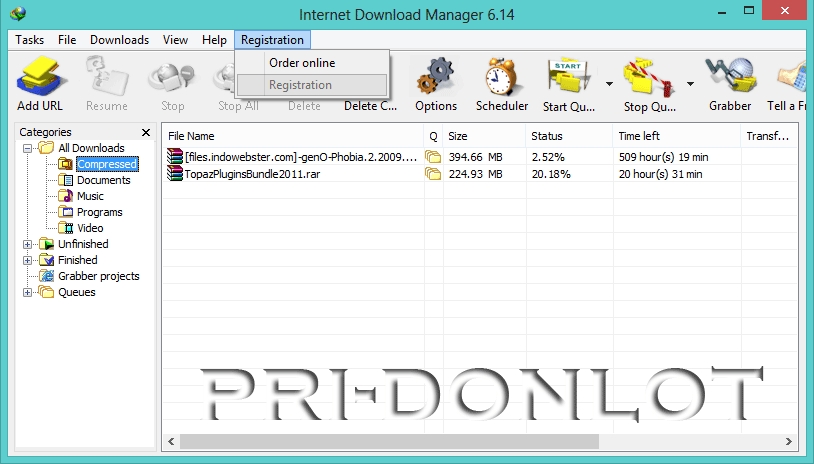Open the View menu
This screenshot has height=464, width=814.
pos(175,40)
